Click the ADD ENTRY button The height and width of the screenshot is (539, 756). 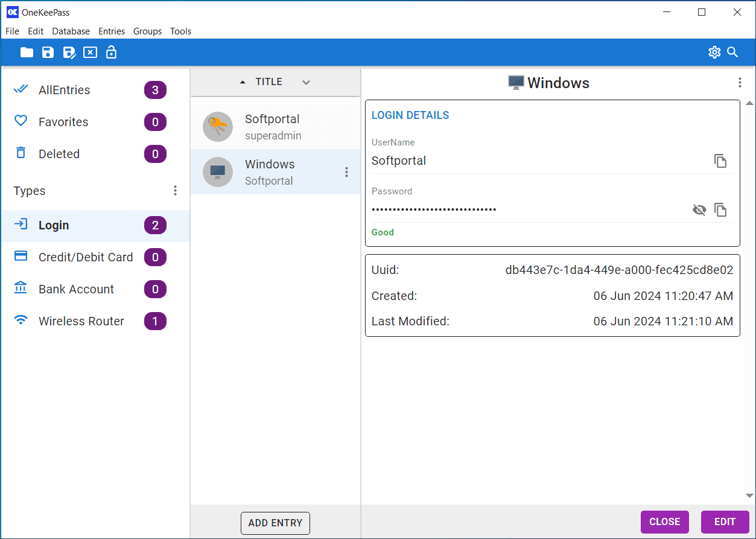tap(275, 523)
